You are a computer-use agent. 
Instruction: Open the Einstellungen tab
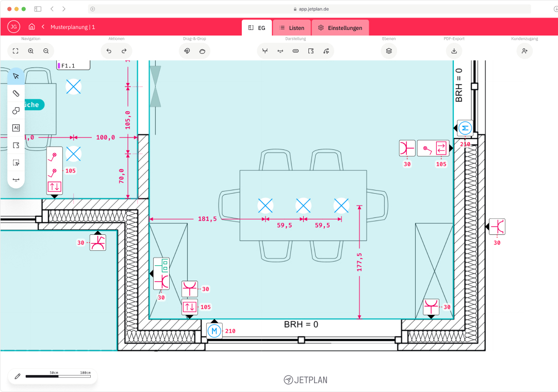tap(340, 28)
